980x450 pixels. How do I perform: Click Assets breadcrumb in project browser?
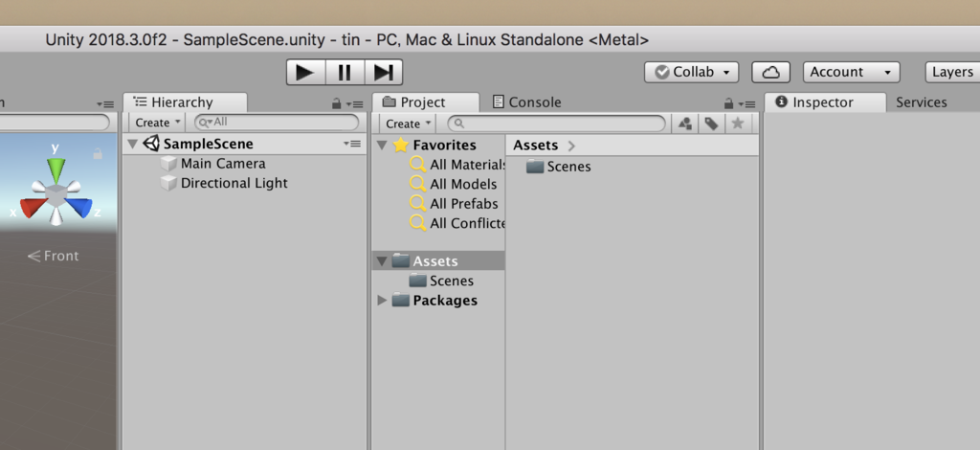coord(536,146)
